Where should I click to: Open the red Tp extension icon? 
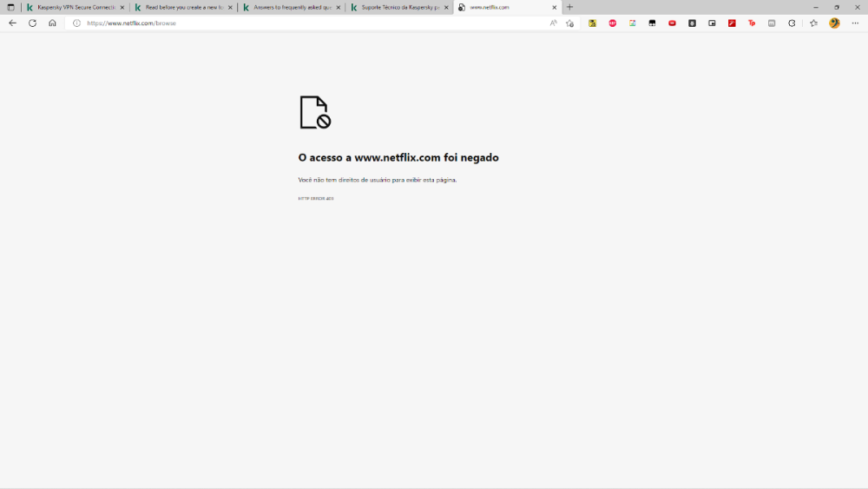pos(752,23)
